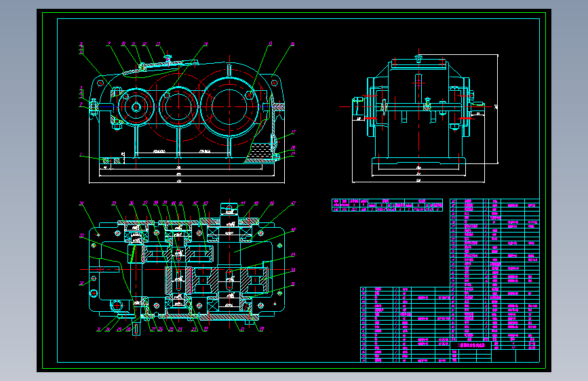Click the output shaft keyway in the plan view
The height and width of the screenshot is (381, 588).
[229, 280]
